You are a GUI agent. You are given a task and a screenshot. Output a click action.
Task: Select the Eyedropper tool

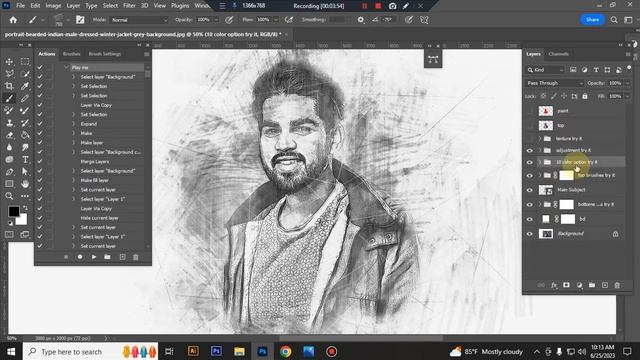click(x=25, y=86)
